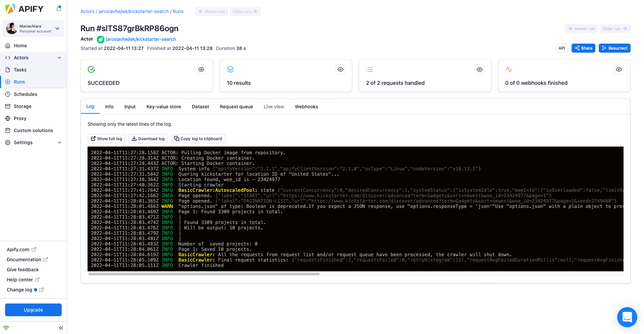This screenshot has height=334, width=644.
Task: Click the Tasks document icon
Action: tap(8, 70)
